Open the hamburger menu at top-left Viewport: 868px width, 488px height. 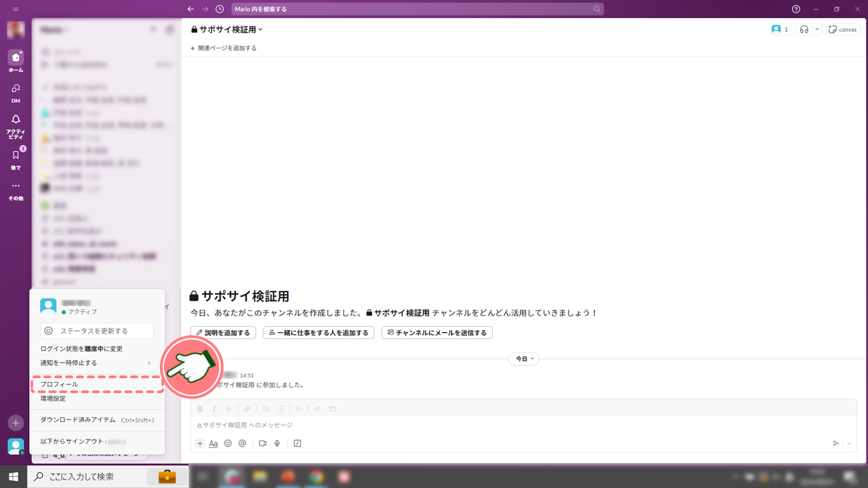16,9
